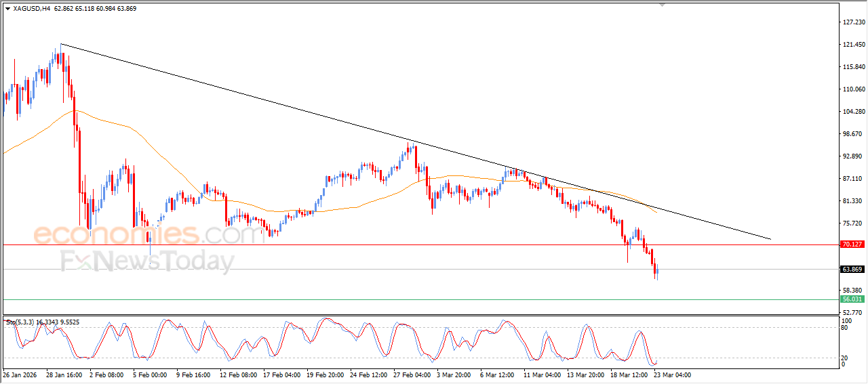Click the 5 Feb 00:00 time label
The height and width of the screenshot is (384, 868).
click(x=150, y=375)
